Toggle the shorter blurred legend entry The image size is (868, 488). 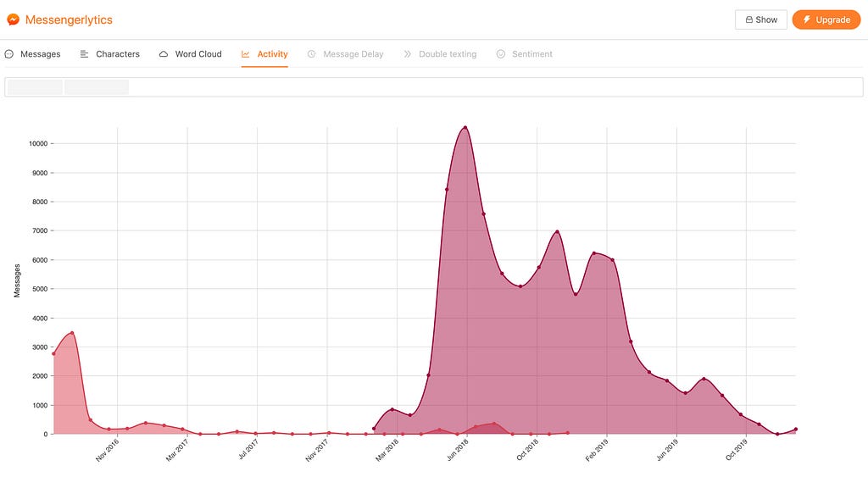coord(35,87)
